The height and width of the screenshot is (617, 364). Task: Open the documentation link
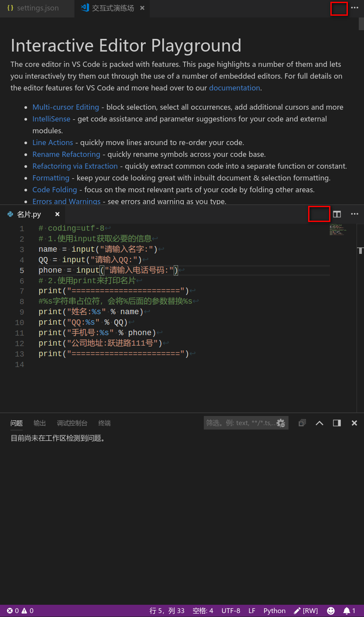point(234,88)
